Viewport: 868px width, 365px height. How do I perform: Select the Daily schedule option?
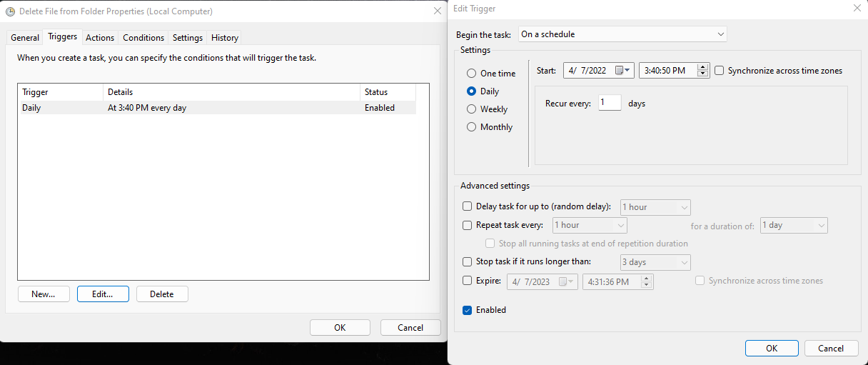471,91
